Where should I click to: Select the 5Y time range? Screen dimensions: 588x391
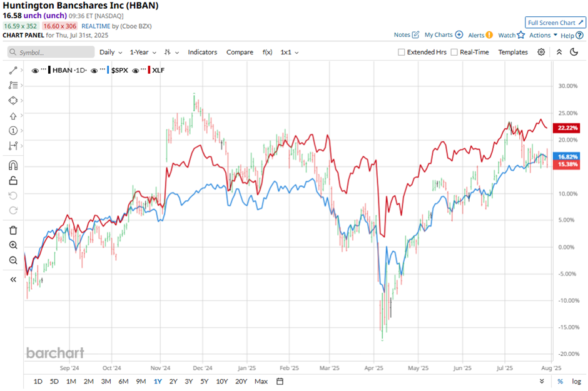point(204,381)
